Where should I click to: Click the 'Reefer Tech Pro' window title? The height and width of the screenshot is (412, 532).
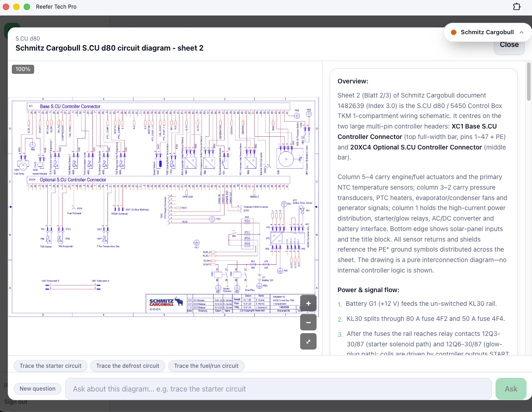tap(56, 7)
